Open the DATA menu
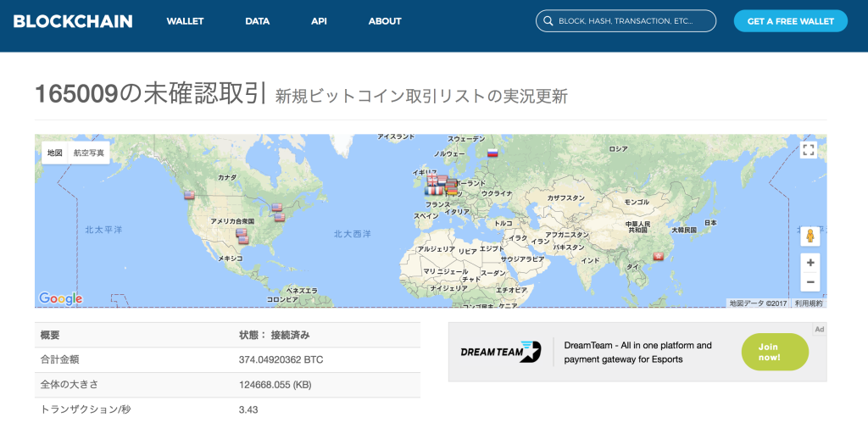The width and height of the screenshot is (868, 434). pyautogui.click(x=257, y=21)
